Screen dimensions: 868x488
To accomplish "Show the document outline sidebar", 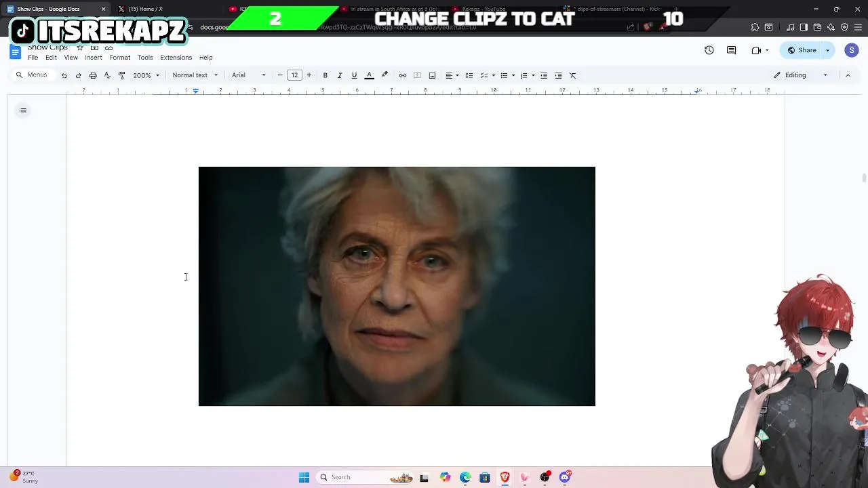I will (x=23, y=110).
